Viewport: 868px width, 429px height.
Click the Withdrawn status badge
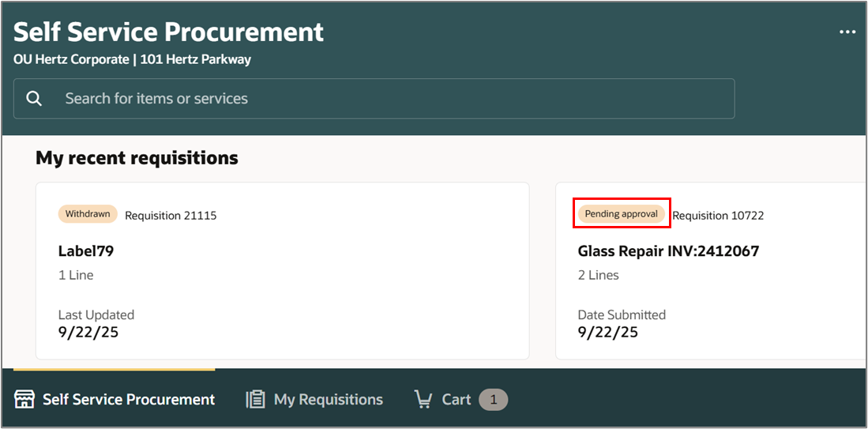point(88,213)
